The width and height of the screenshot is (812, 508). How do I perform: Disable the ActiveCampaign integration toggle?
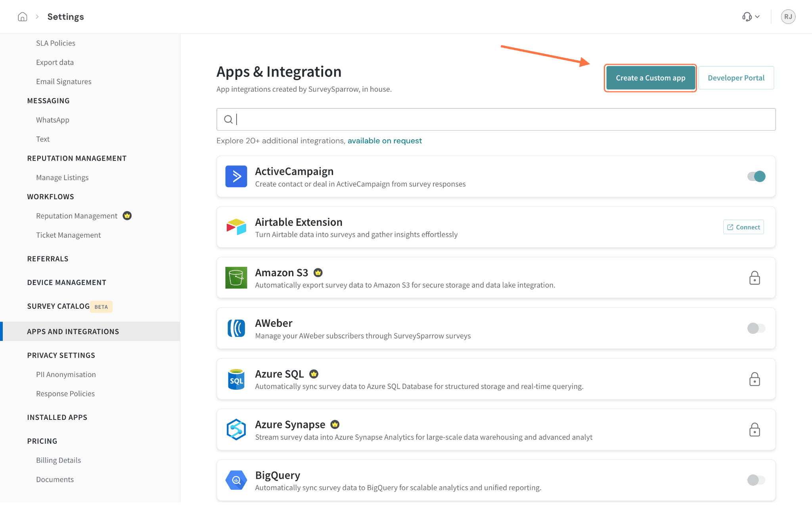[x=756, y=176]
